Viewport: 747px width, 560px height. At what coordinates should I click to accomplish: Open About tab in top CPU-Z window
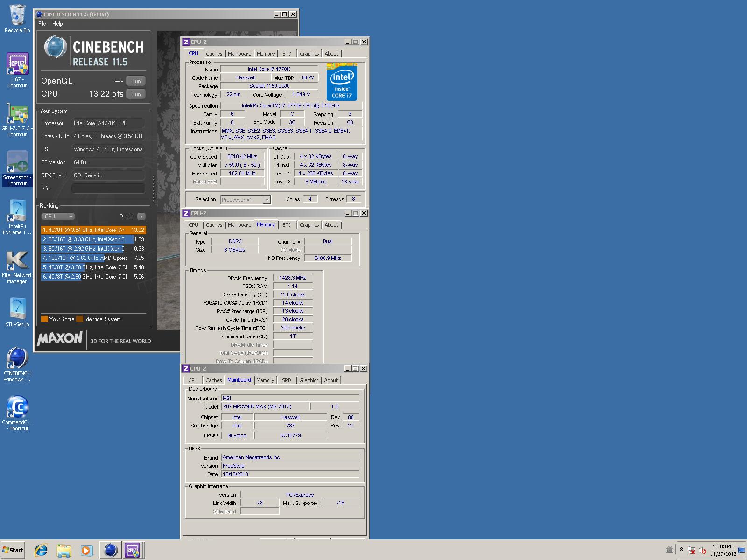click(x=331, y=54)
